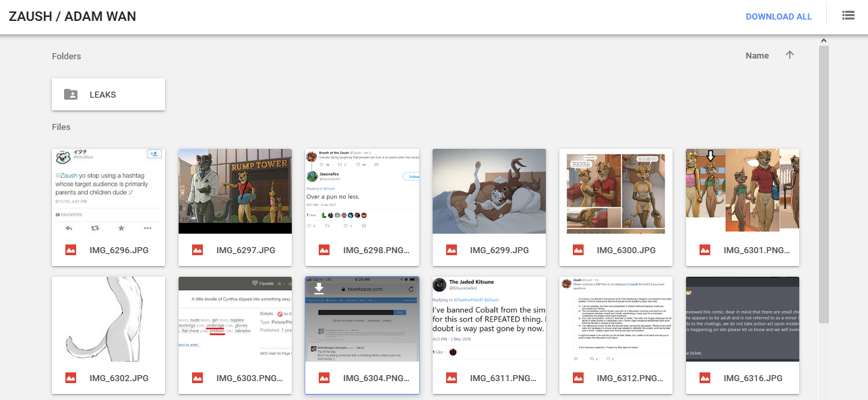Open the IMG_6300.JPG thumbnail preview
This screenshot has width=868, height=400.
point(615,191)
